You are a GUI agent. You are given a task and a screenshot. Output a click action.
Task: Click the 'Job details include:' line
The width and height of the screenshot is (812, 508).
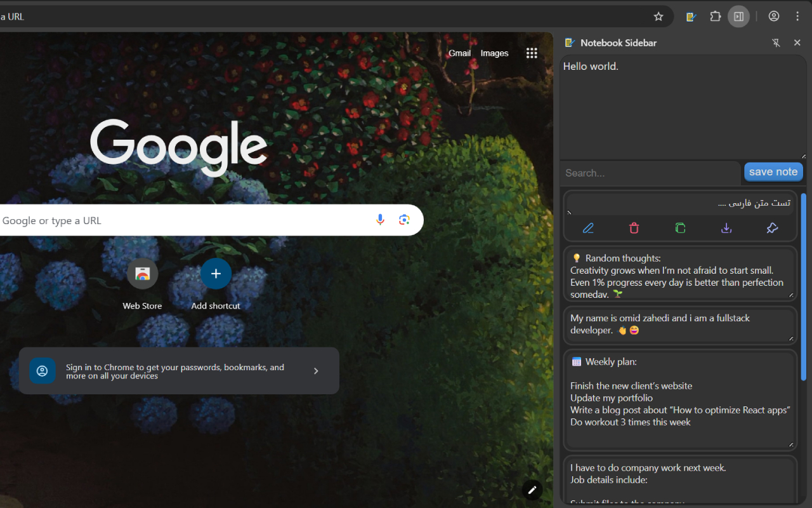point(608,480)
